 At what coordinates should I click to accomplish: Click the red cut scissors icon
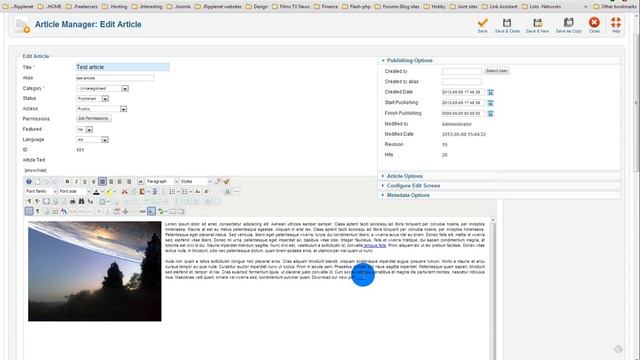pos(124,191)
